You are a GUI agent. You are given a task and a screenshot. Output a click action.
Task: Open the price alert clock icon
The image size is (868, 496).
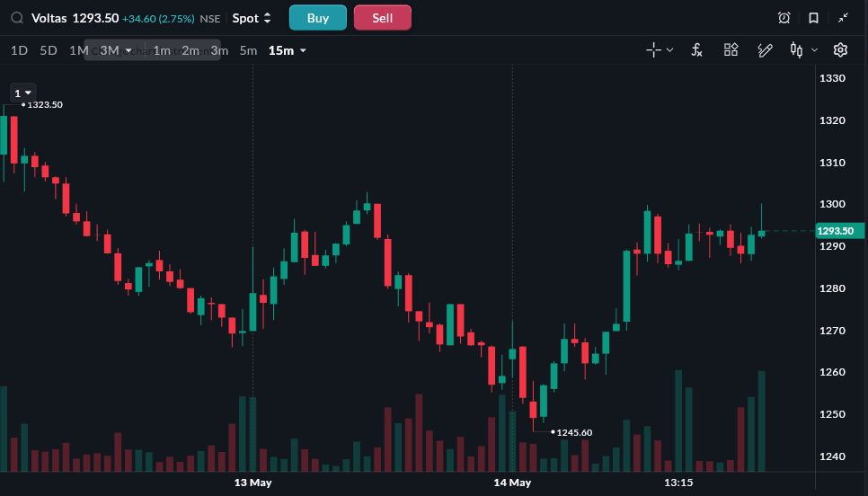click(784, 18)
